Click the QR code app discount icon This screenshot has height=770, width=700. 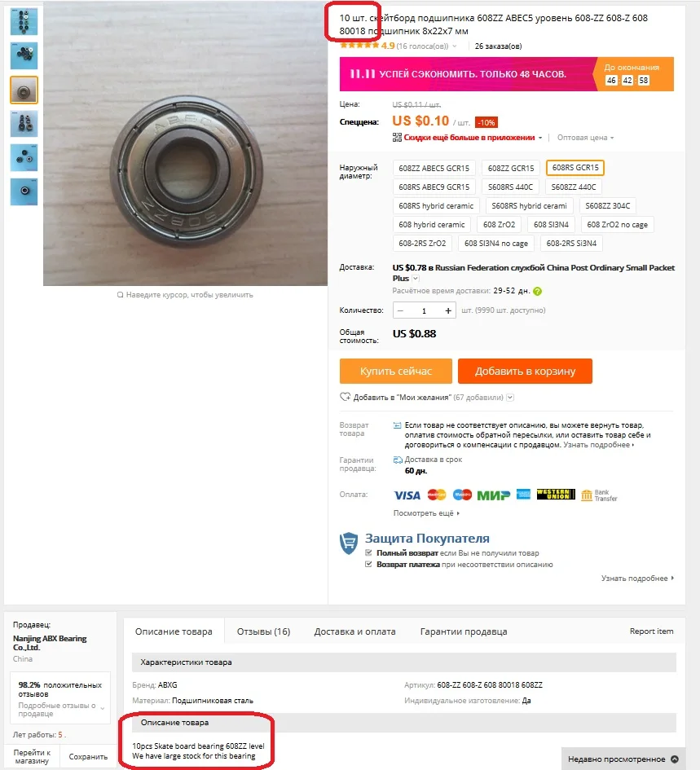pos(397,138)
